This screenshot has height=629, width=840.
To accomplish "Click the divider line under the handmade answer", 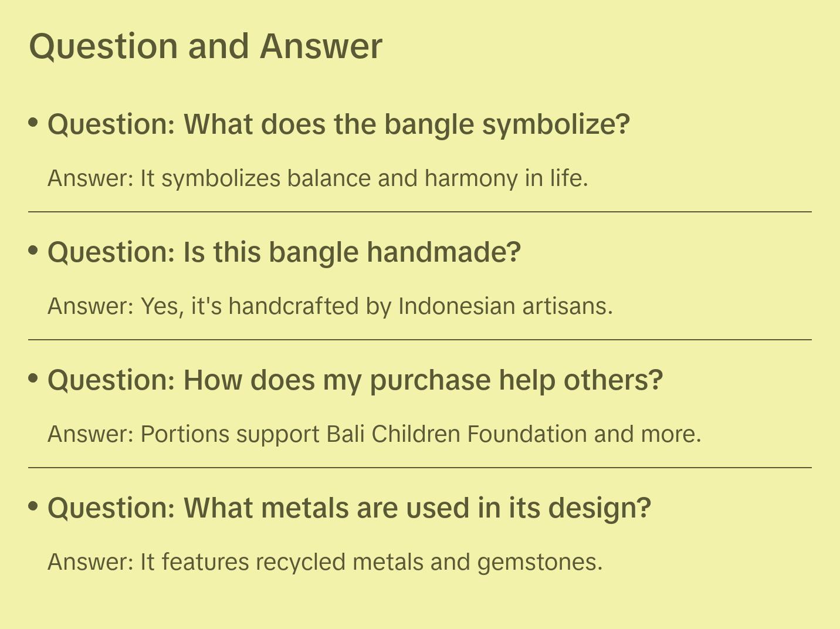I will pyautogui.click(x=419, y=340).
